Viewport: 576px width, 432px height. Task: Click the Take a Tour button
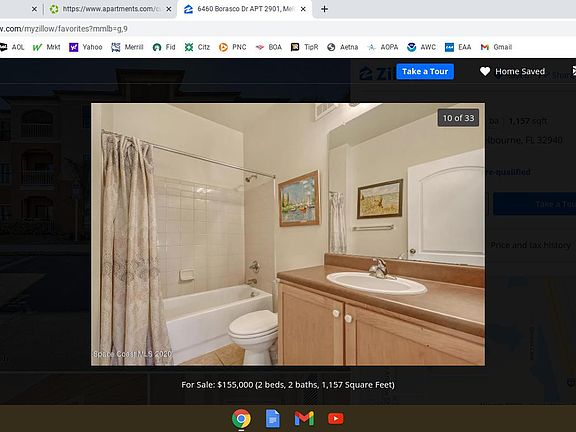(425, 71)
